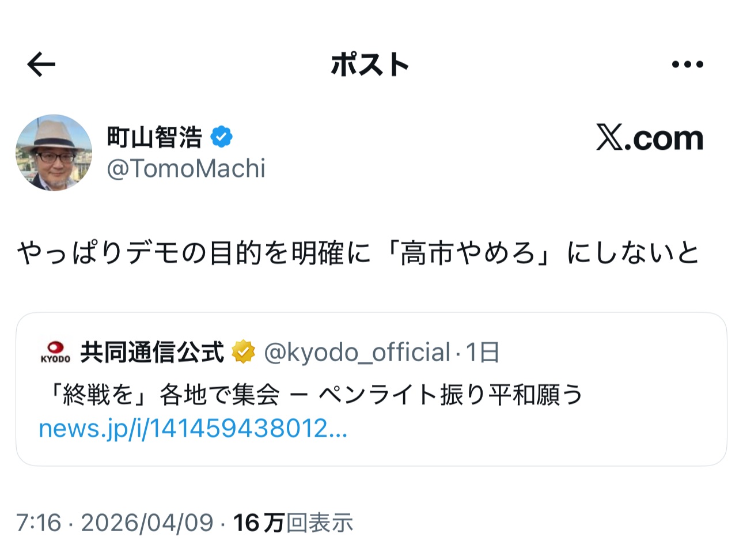Tap the 1日 quoted post timestamp
Viewport: 743px width, 560px height.
482,352
